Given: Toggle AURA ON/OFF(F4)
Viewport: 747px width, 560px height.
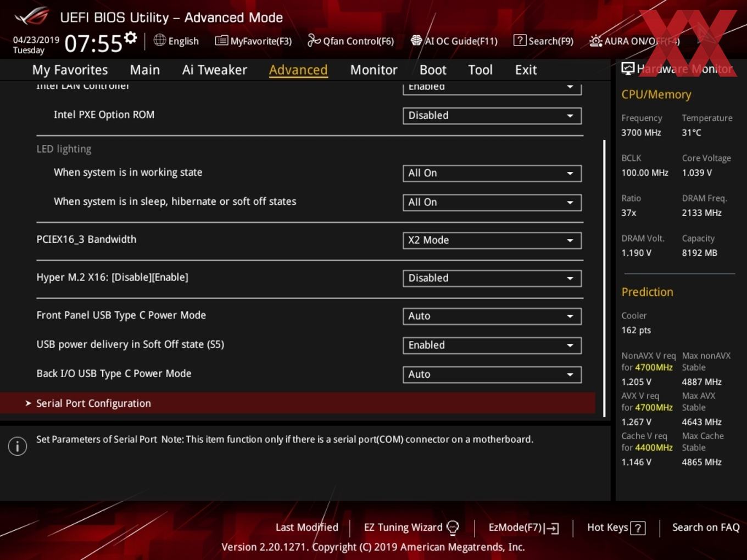Looking at the screenshot, I should pyautogui.click(x=634, y=41).
